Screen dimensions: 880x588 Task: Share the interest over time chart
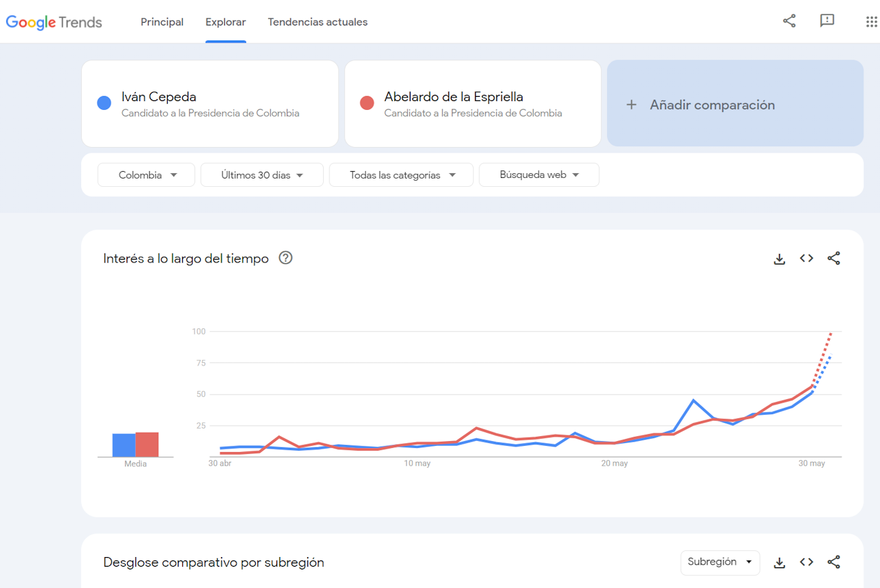click(834, 258)
